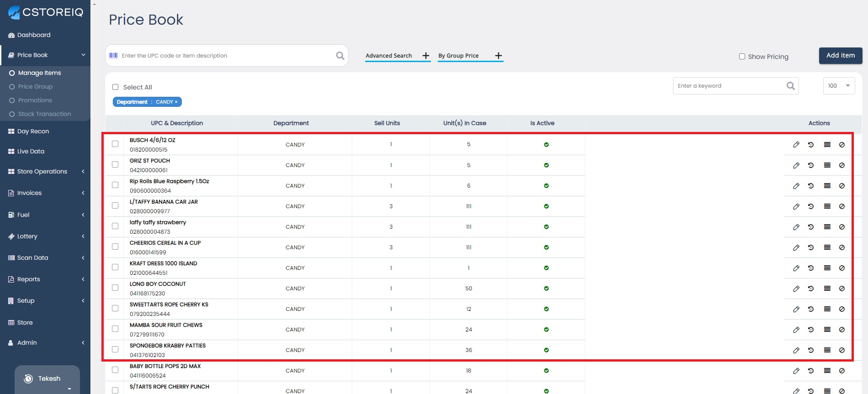The image size is (868, 394).
Task: Click the barcode scan icon in search box
Action: coord(113,56)
